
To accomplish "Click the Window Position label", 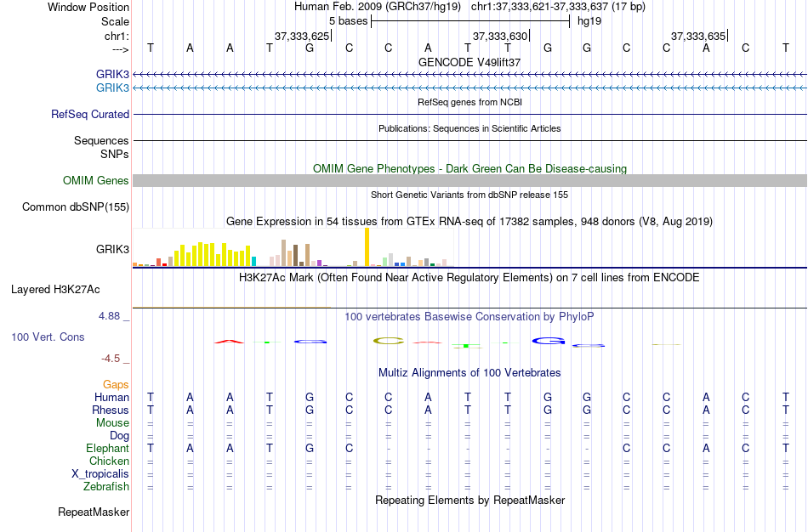I will pyautogui.click(x=88, y=7).
